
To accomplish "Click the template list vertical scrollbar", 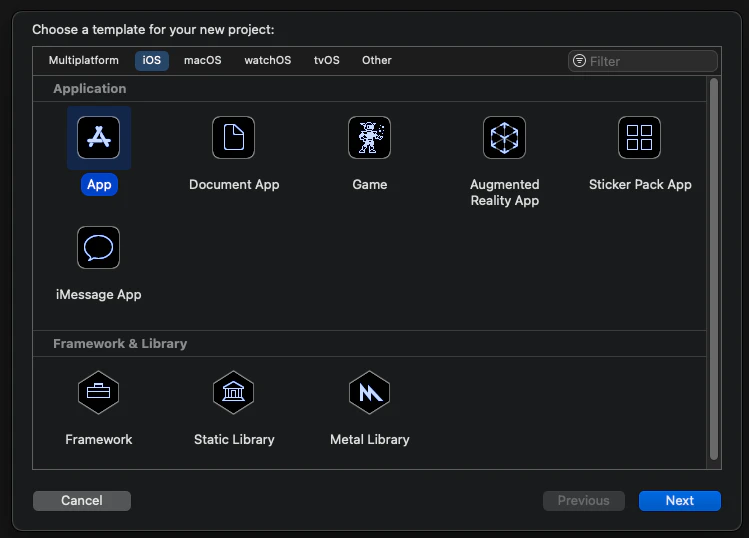I will (x=714, y=269).
